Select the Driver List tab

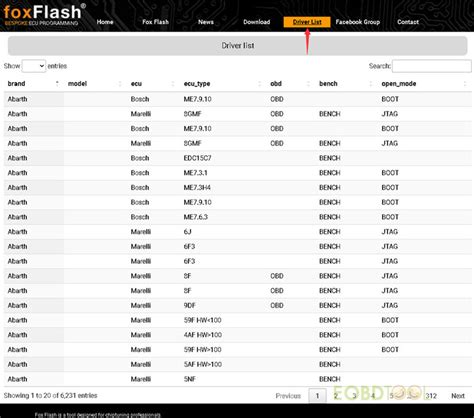(x=307, y=22)
